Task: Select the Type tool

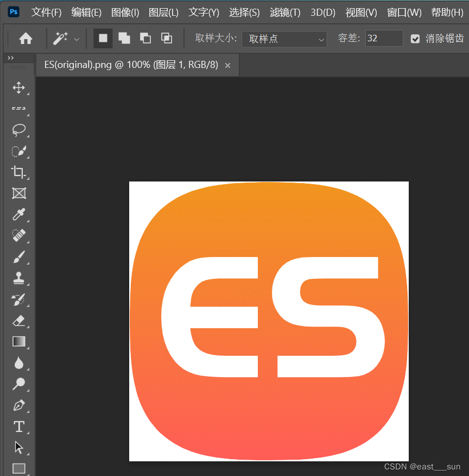Action: pyautogui.click(x=19, y=427)
